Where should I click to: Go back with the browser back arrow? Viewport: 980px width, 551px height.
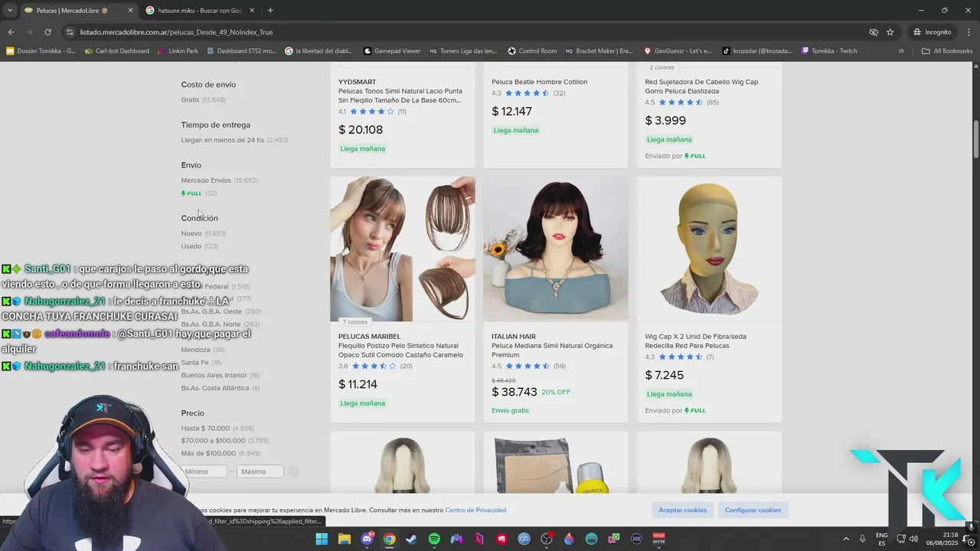(11, 32)
